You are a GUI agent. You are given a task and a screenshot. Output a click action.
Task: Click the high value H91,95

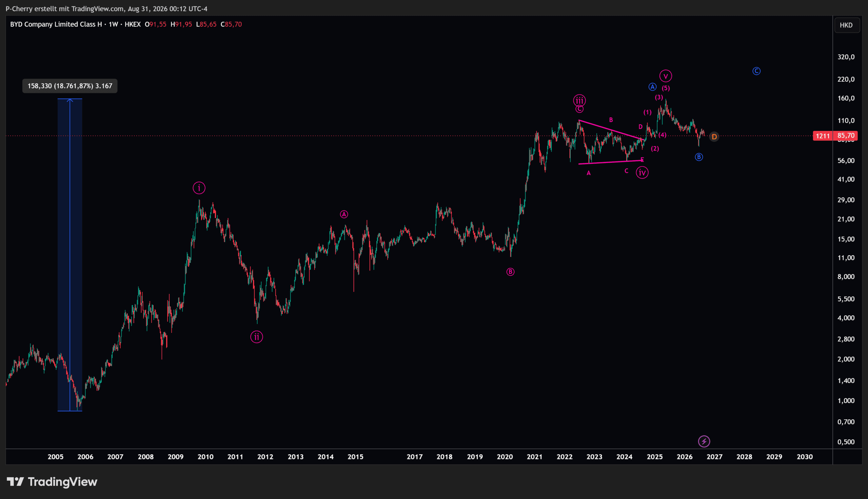(181, 24)
